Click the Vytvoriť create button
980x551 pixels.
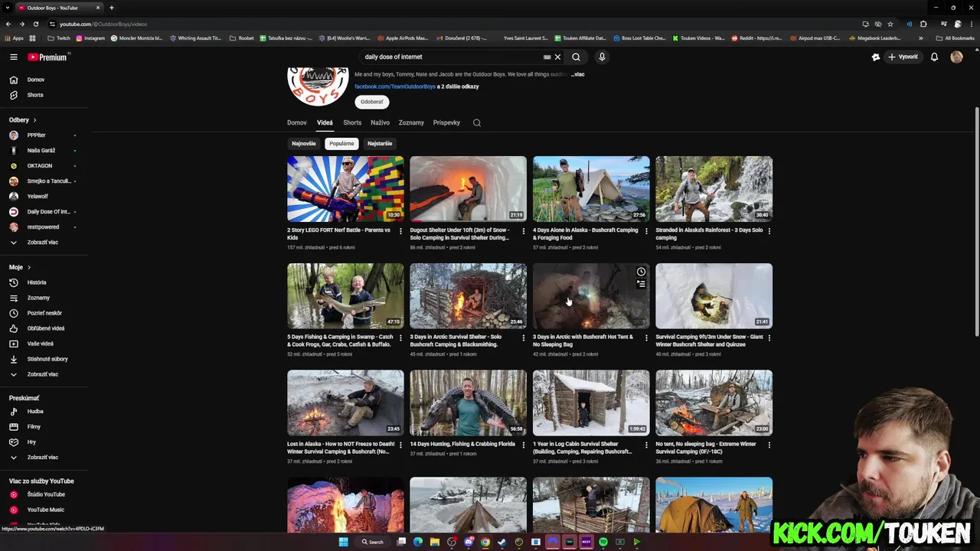point(903,57)
